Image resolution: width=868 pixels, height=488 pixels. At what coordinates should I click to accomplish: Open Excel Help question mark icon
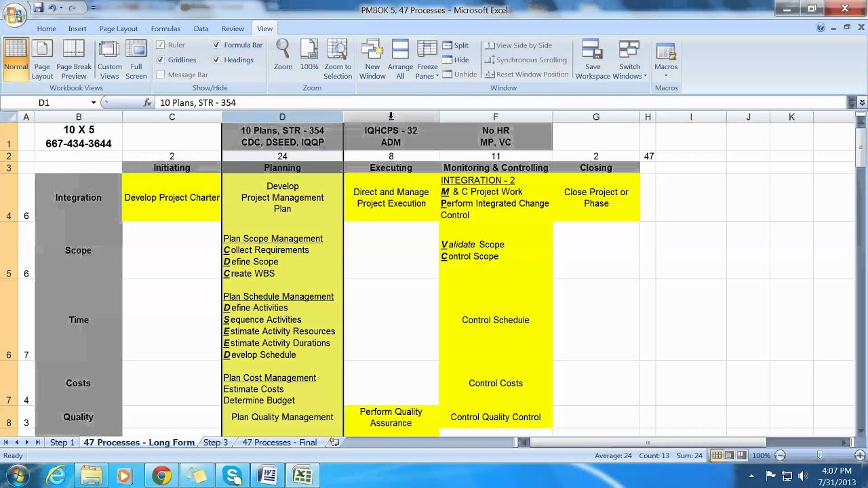pyautogui.click(x=821, y=28)
